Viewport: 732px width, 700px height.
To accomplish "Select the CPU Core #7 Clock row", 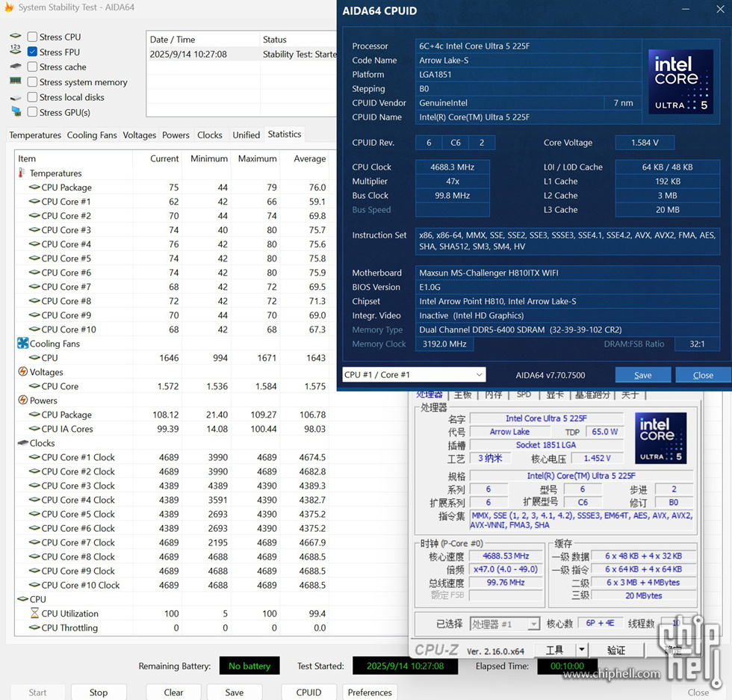I will click(x=172, y=542).
